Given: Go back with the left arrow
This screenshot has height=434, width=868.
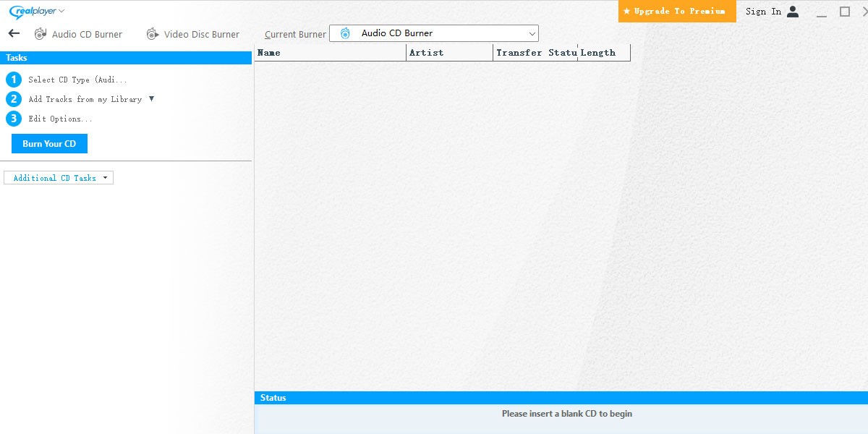Looking at the screenshot, I should 14,33.
